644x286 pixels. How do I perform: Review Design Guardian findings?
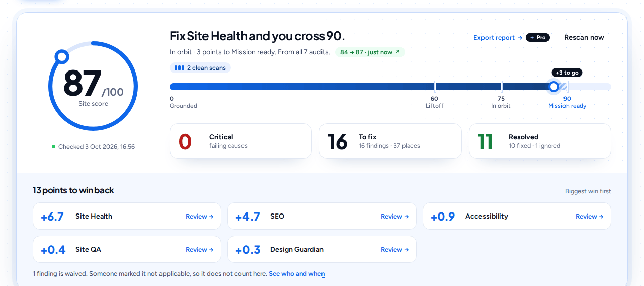click(395, 250)
